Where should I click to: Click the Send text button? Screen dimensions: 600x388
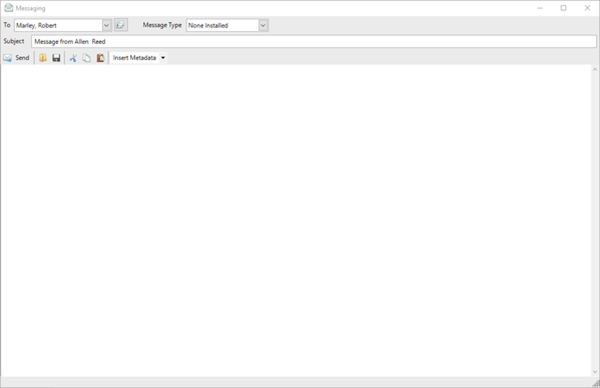pos(22,58)
